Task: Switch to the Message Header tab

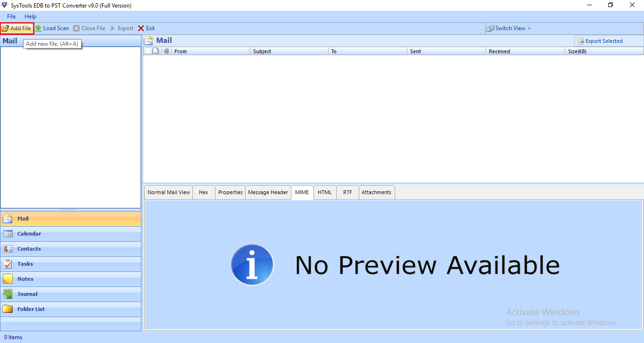Action: [x=268, y=192]
